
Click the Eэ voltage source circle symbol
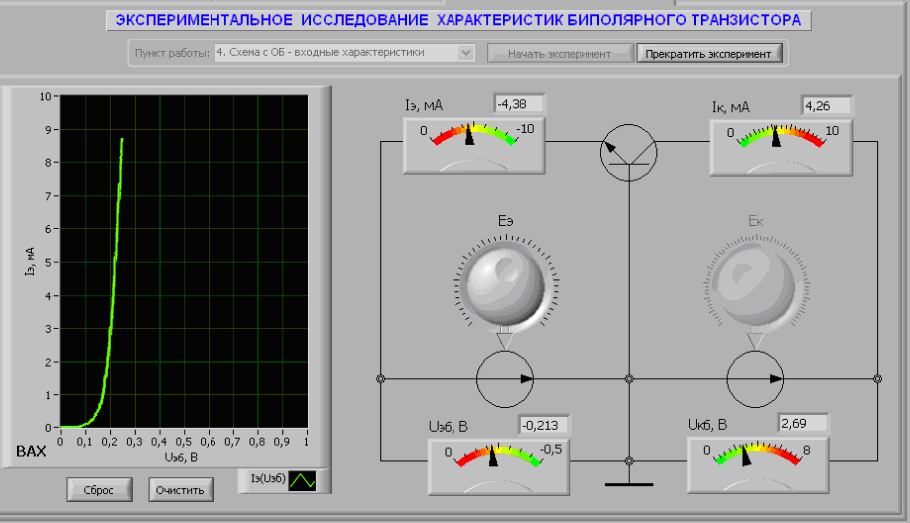click(505, 379)
